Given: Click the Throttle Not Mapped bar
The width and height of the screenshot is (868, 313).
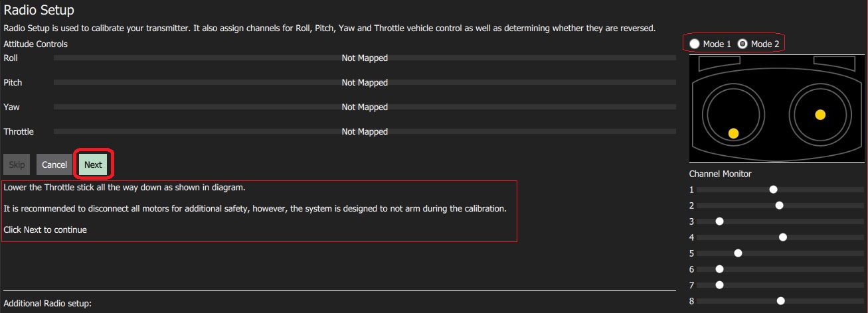Looking at the screenshot, I should point(365,132).
